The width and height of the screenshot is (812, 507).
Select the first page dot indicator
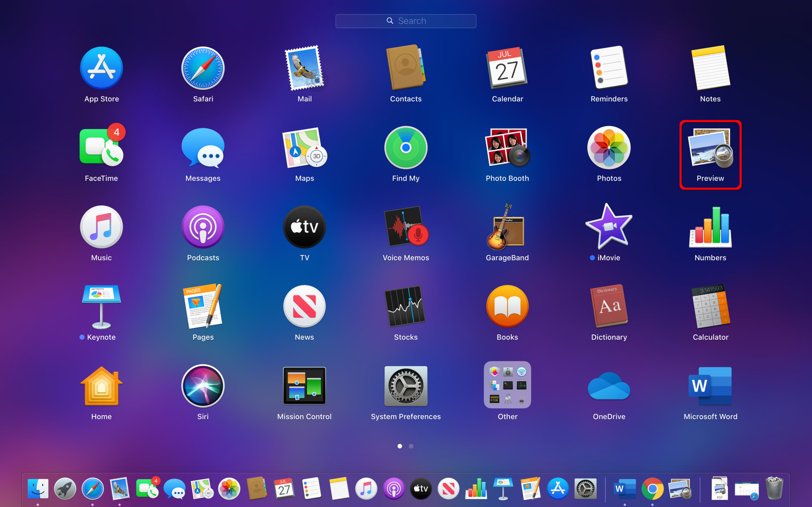(400, 446)
